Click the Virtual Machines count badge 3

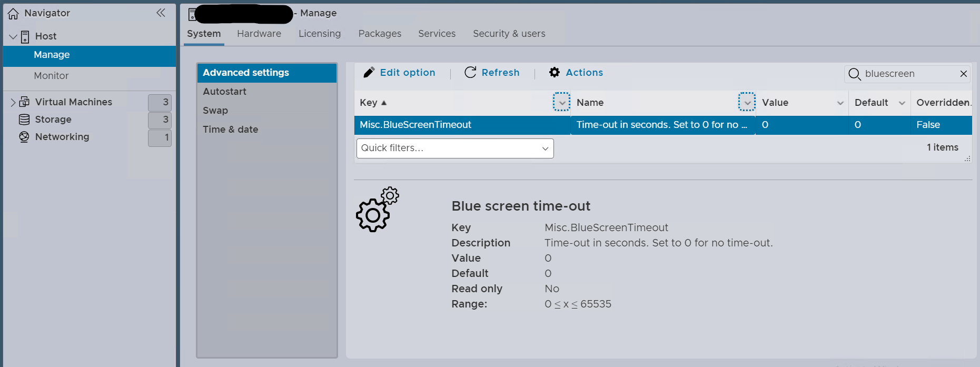click(x=160, y=102)
